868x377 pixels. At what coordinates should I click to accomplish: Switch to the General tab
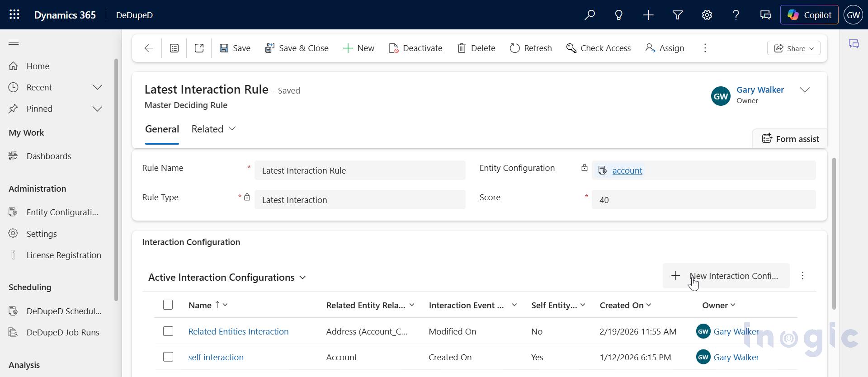tap(162, 129)
